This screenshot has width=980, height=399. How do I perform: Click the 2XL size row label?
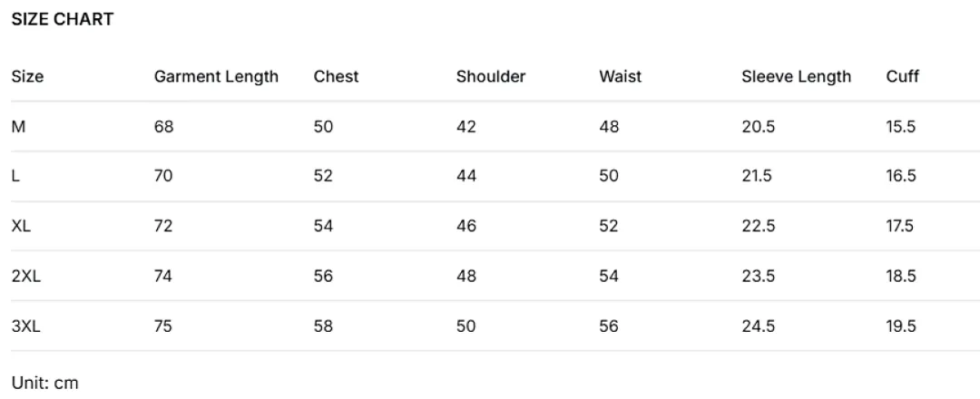coord(25,276)
